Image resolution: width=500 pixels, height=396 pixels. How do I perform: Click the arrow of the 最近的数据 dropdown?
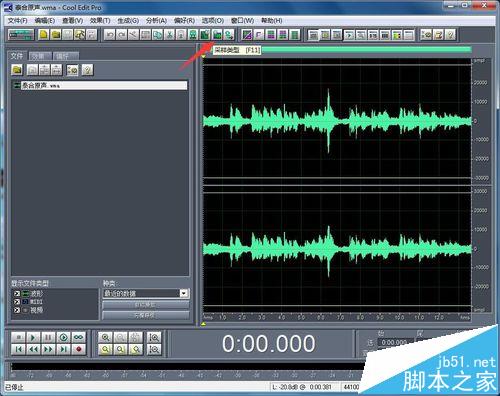coord(184,293)
